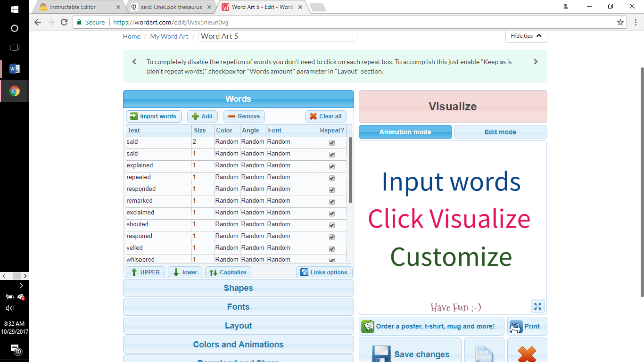This screenshot has width=644, height=362.
Task: Open the Windows Start menu
Action: click(x=15, y=9)
